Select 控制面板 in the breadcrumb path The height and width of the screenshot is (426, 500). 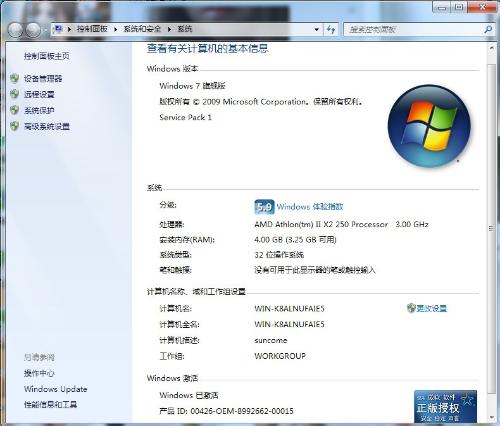coord(92,29)
